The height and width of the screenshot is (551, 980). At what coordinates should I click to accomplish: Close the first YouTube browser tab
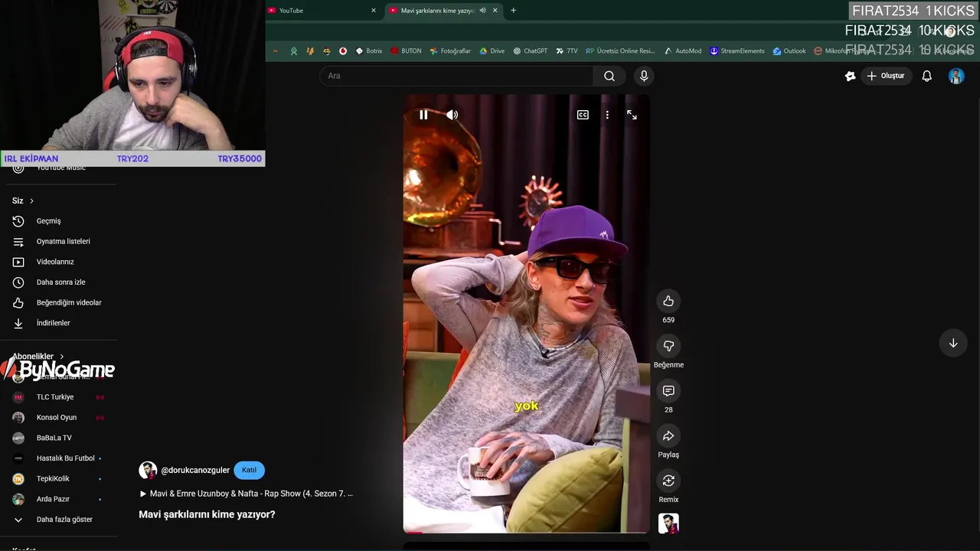coord(374,11)
